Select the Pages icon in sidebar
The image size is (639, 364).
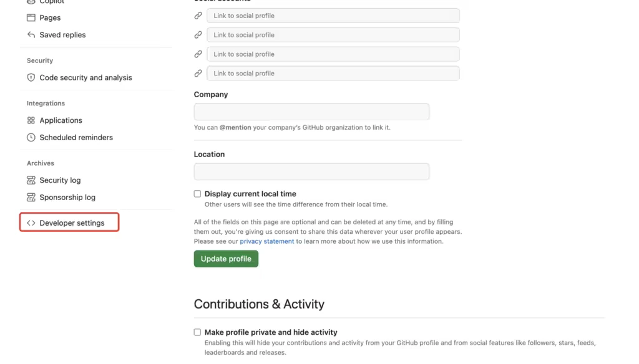pyautogui.click(x=31, y=17)
